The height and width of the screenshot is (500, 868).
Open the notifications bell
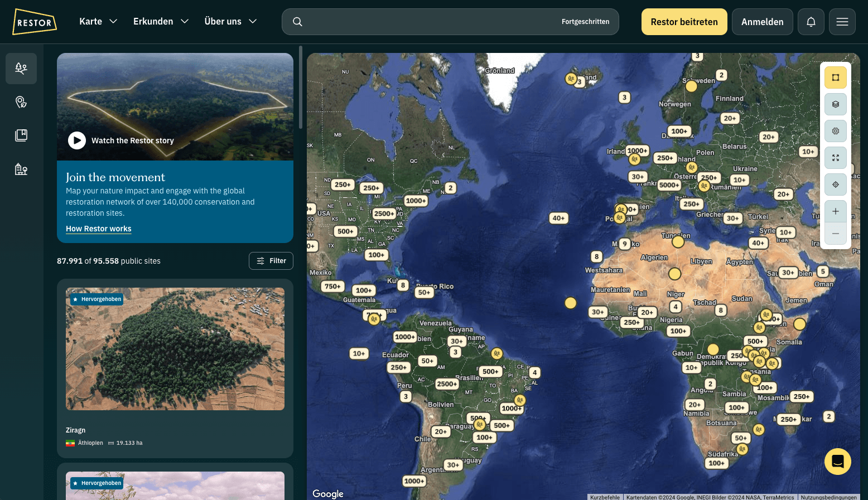point(811,22)
